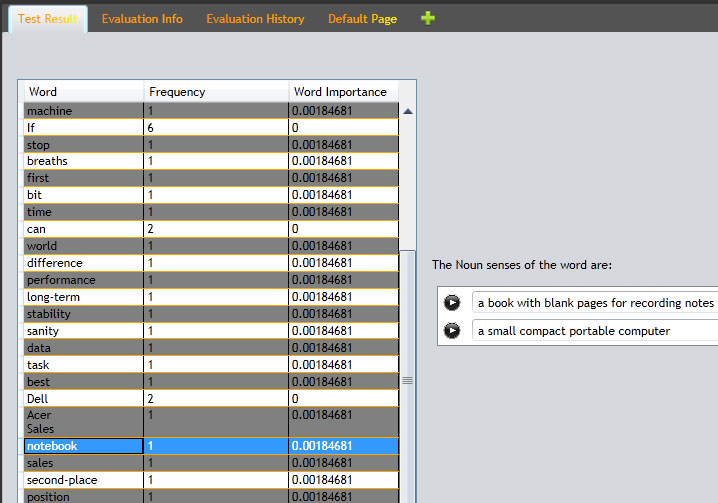This screenshot has height=503, width=718.
Task: Click the 'Dell' word cell
Action: tap(84, 398)
